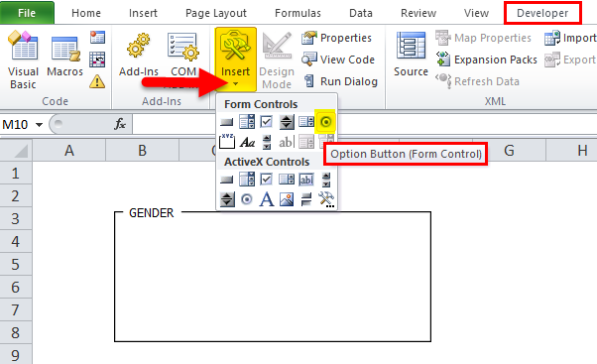Switch to the Developer tab
597x364 pixels.
click(542, 13)
